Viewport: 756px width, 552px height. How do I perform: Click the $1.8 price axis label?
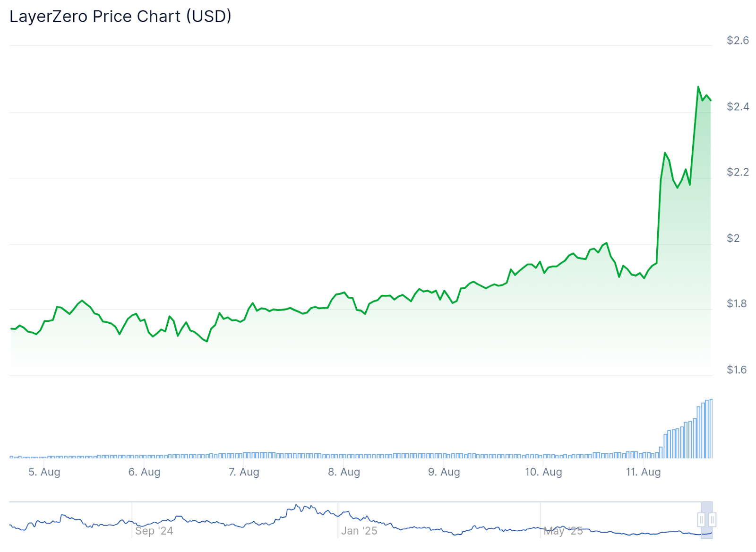tap(737, 303)
